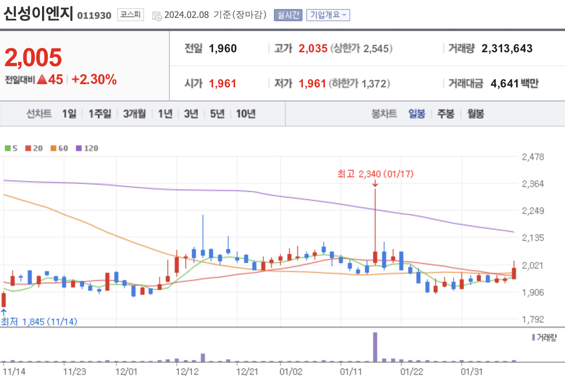Click the 1,792 price axis label

point(533,319)
